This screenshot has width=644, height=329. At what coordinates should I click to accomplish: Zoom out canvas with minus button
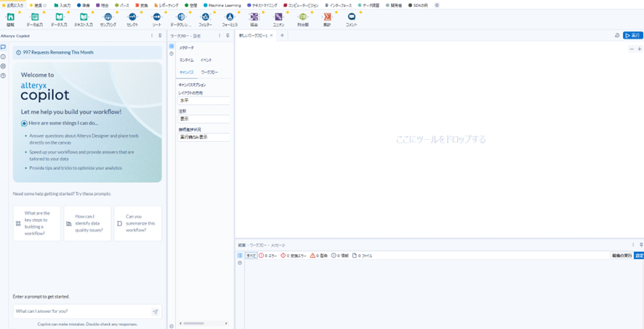[632, 49]
